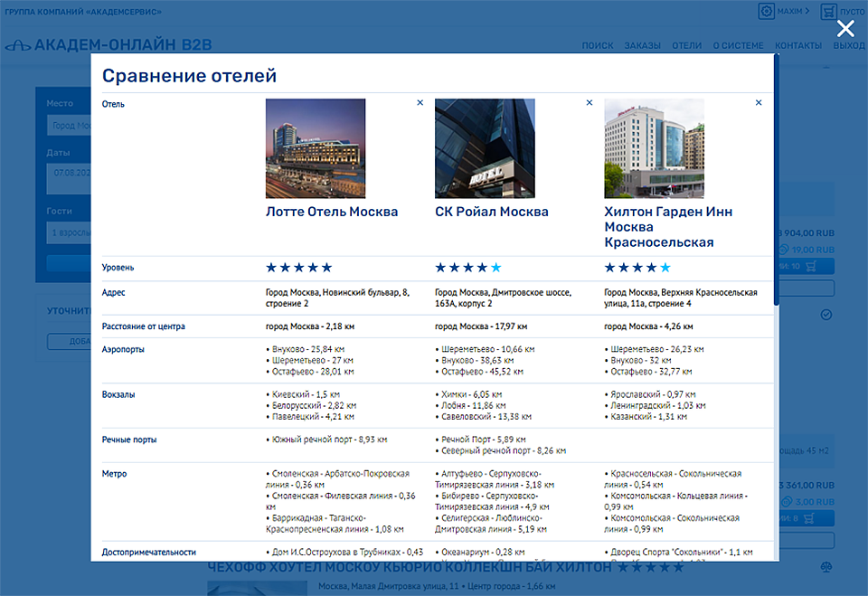
Task: Click the Сравнение отелей heading
Action: click(189, 76)
